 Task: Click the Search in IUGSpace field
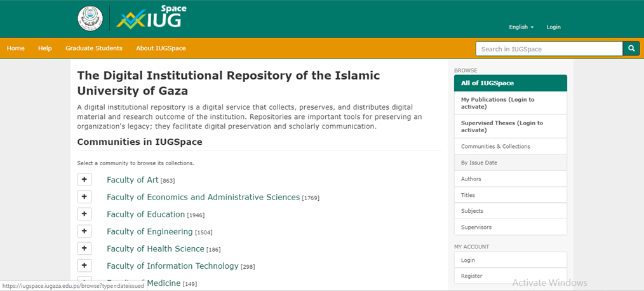click(549, 48)
